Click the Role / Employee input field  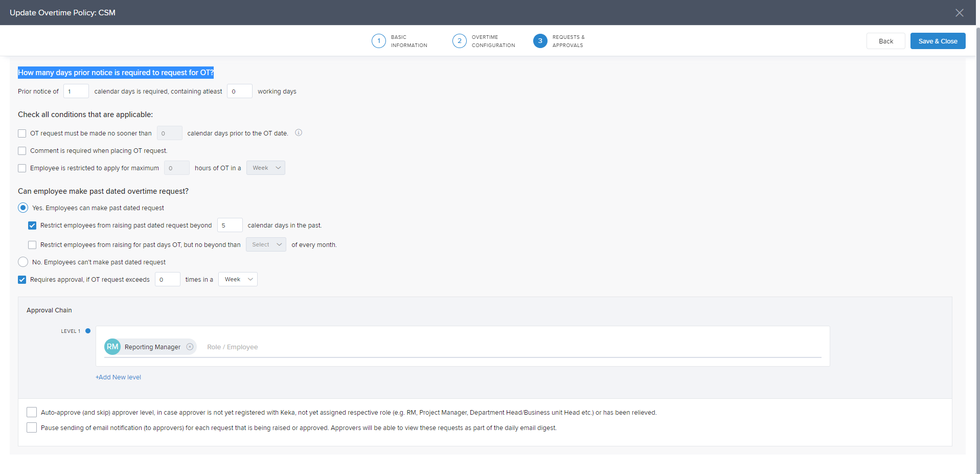coord(358,347)
